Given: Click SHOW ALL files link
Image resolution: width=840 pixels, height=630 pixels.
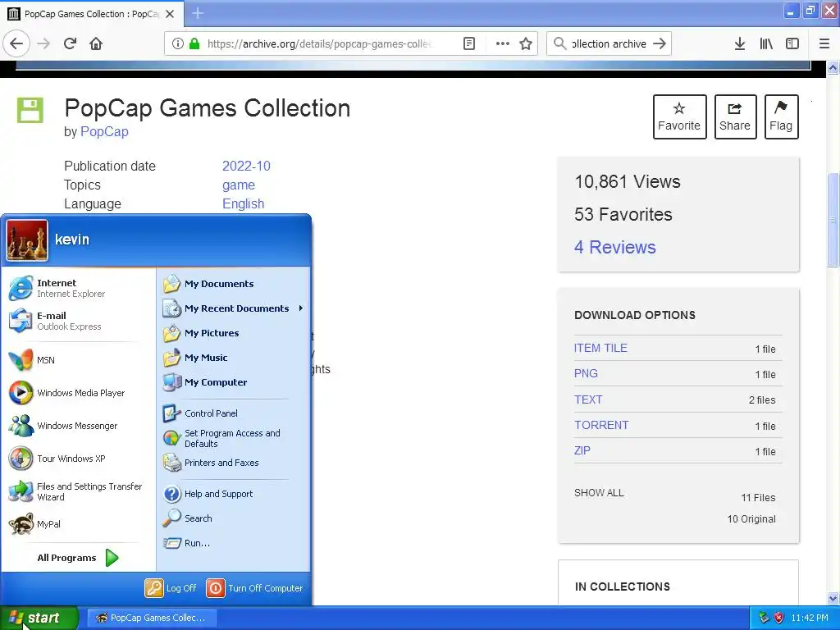Looking at the screenshot, I should (x=599, y=493).
